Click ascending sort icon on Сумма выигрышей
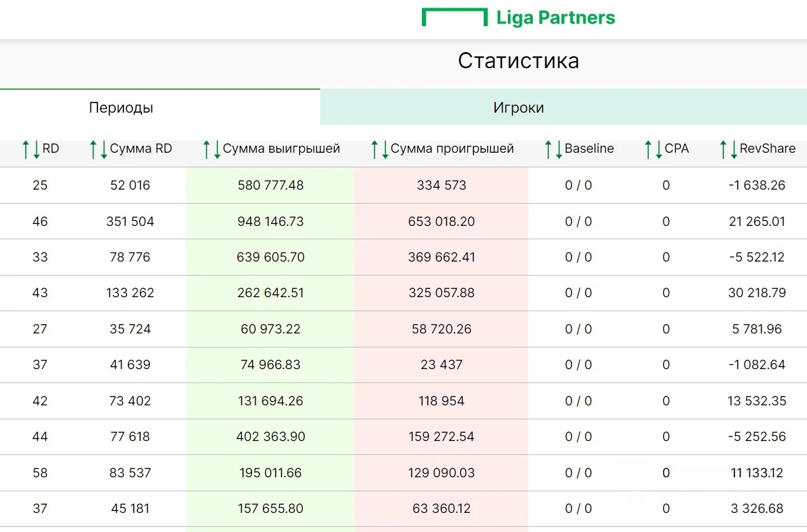The image size is (807, 532). coord(206,149)
